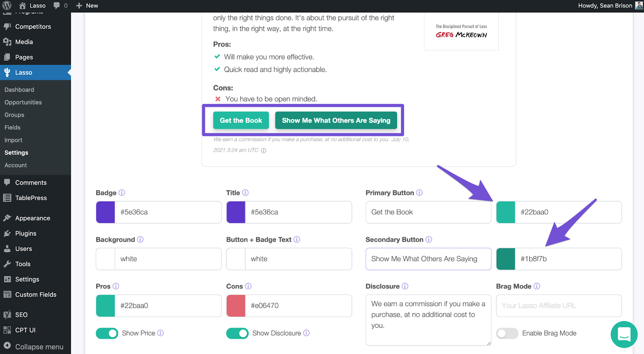Enable the Brag Mode switch
Viewport: 644px width, 354px height.
point(507,333)
